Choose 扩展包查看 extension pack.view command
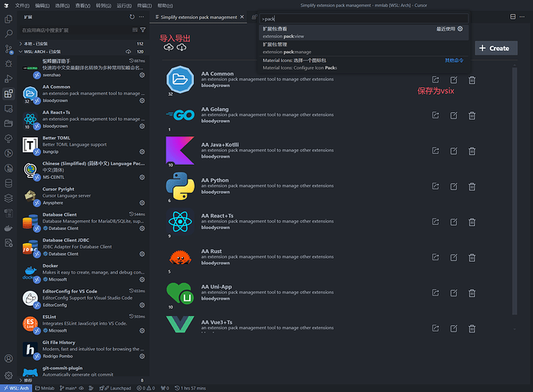The height and width of the screenshot is (392, 533). coord(363,32)
